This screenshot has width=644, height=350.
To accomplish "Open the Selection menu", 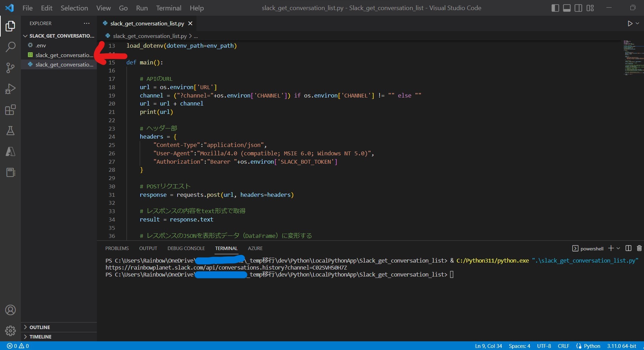I will tap(74, 8).
